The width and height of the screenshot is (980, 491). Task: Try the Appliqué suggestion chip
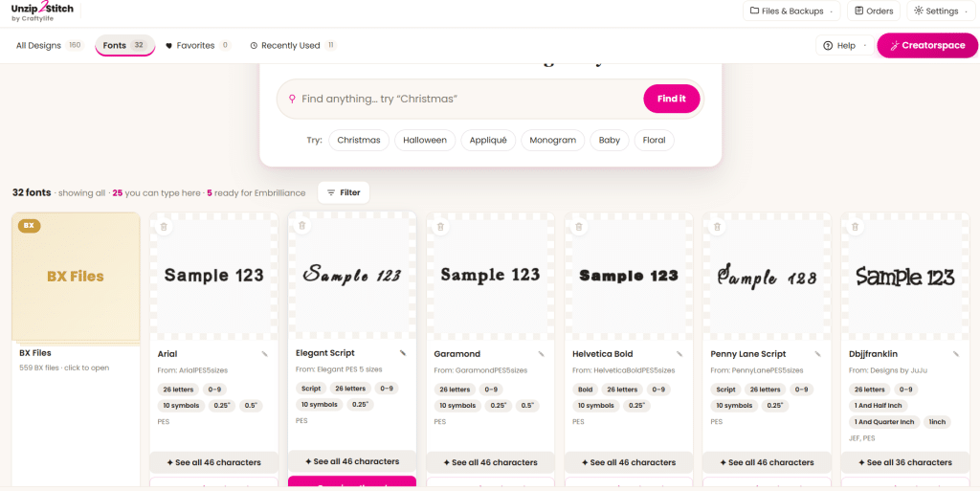[x=488, y=140]
